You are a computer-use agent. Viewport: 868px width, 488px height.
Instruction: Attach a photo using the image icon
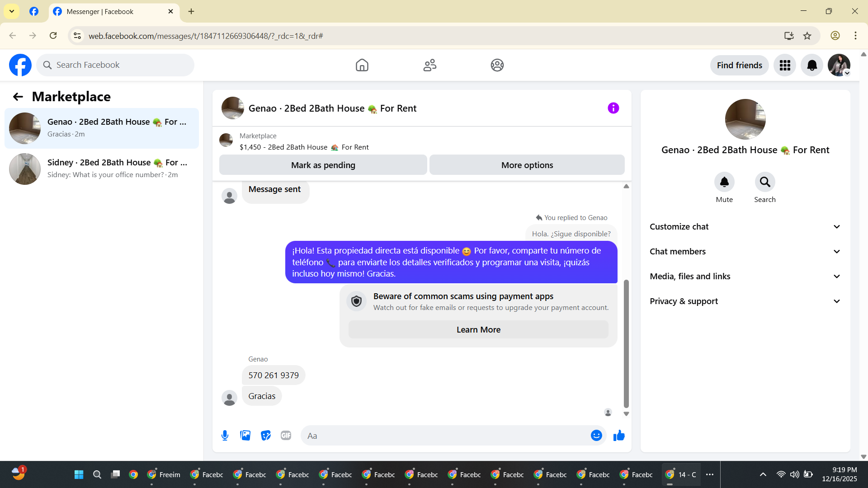[x=245, y=436]
